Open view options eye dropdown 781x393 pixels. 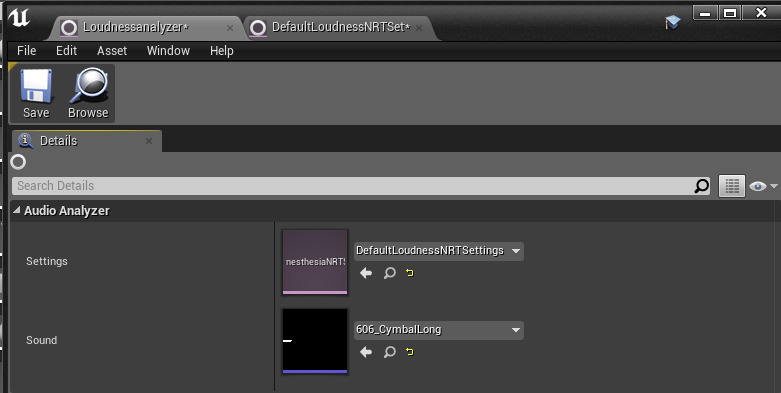click(x=763, y=186)
